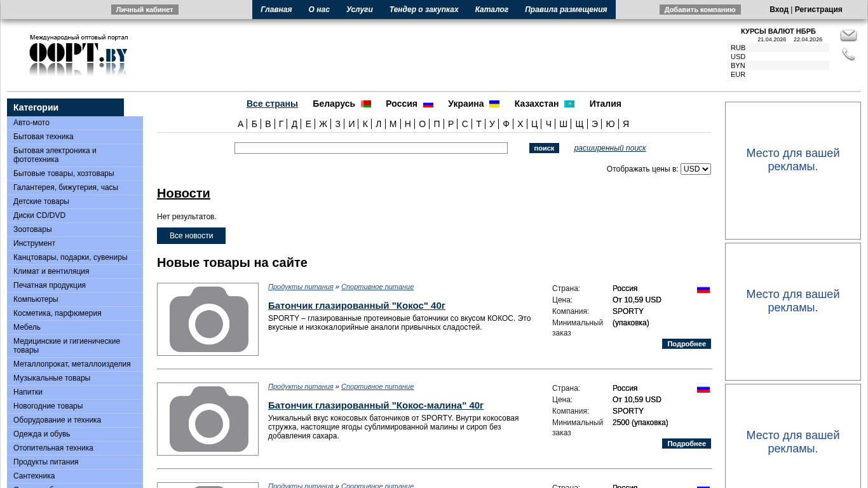
Task: Click the EUR row in the currency rates table
Action: click(778, 74)
